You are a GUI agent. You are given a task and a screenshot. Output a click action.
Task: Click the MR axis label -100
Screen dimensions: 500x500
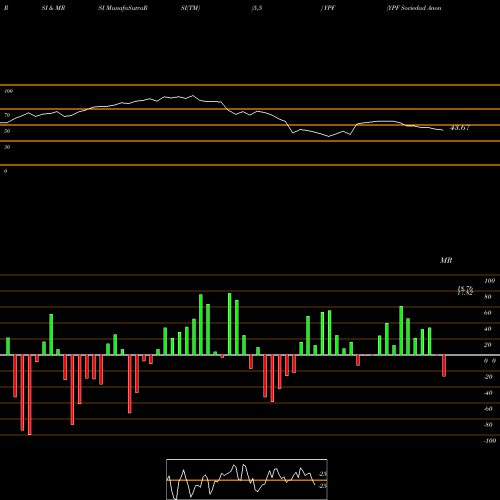(490, 441)
